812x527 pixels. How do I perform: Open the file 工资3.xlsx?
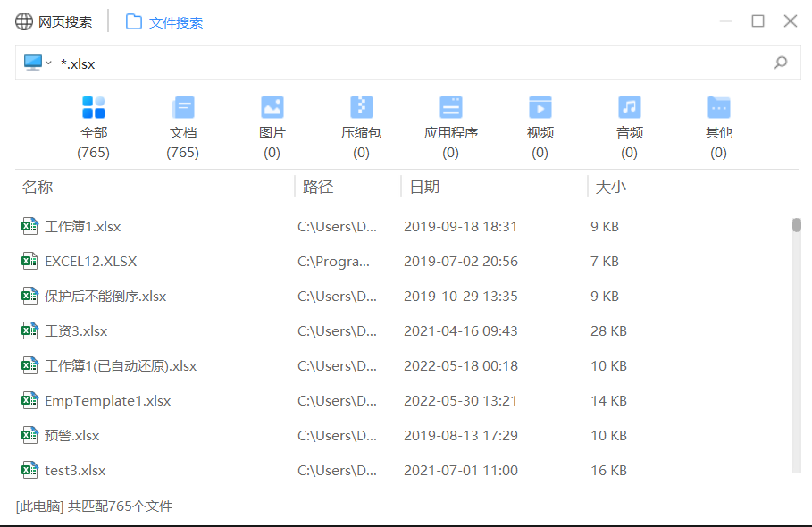[75, 330]
